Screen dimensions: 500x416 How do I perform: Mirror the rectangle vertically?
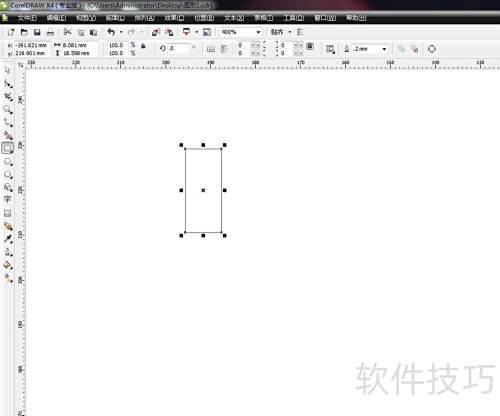pyautogui.click(x=224, y=49)
